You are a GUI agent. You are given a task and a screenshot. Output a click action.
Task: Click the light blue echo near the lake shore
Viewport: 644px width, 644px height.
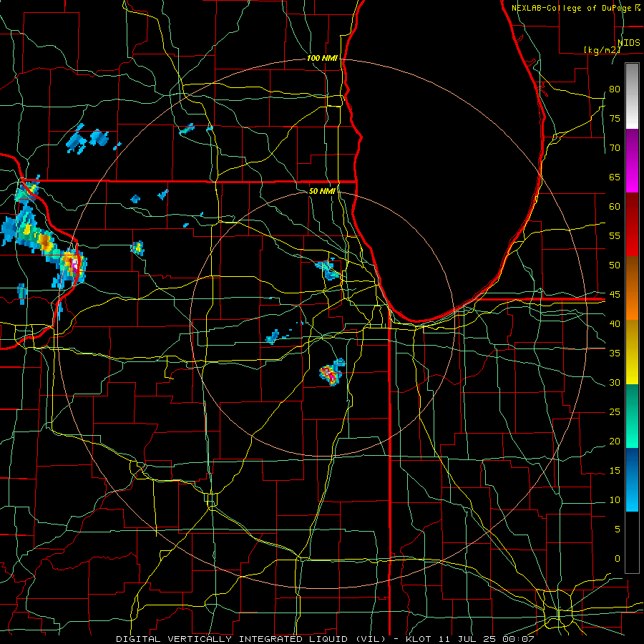(x=328, y=270)
